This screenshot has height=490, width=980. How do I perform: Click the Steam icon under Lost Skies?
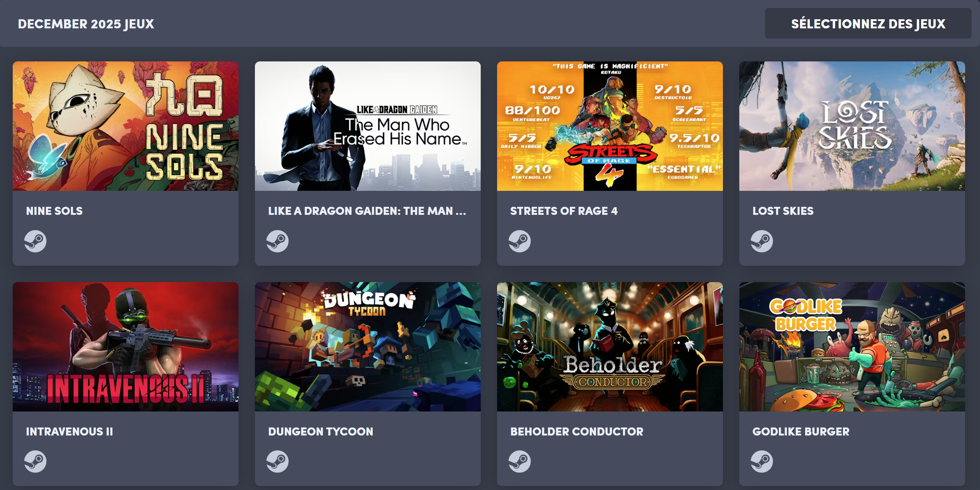(x=761, y=241)
